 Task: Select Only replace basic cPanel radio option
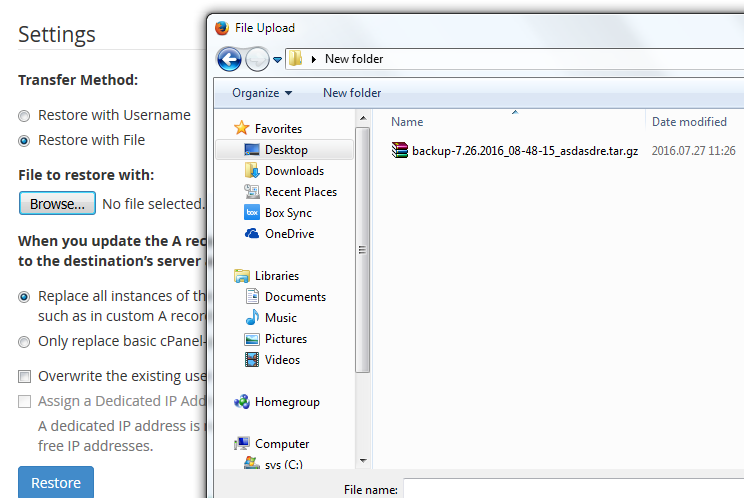click(24, 342)
